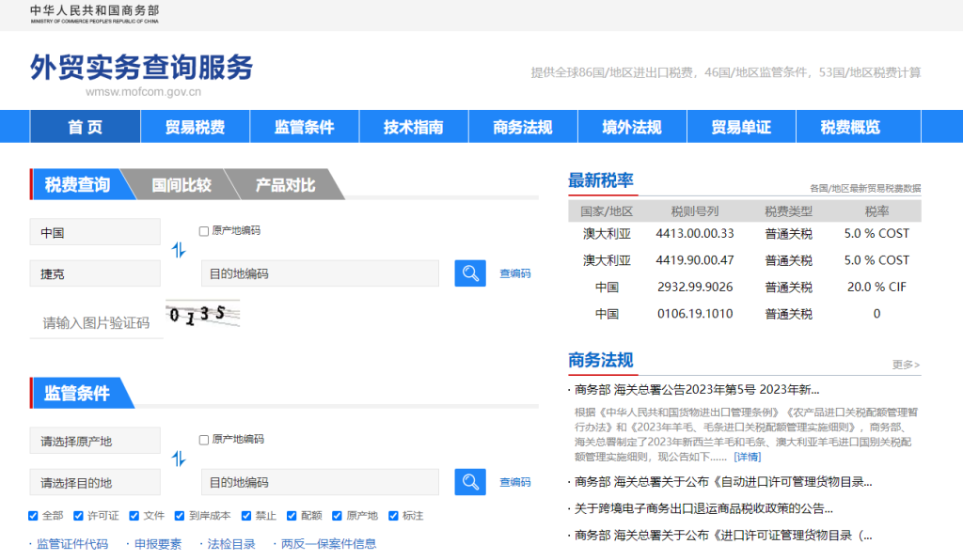This screenshot has height=560, width=963.
Task: Open the [详情] link of the announcement
Action: click(x=748, y=457)
